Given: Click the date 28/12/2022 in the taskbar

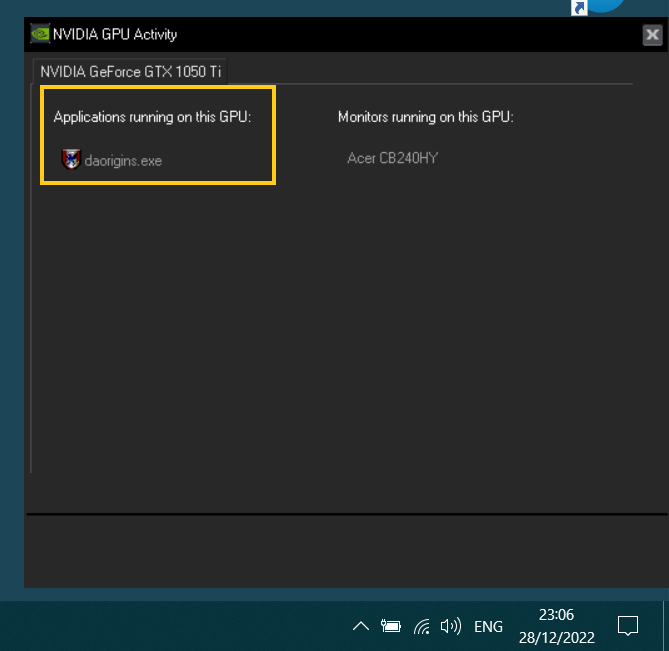Looking at the screenshot, I should pos(556,638).
